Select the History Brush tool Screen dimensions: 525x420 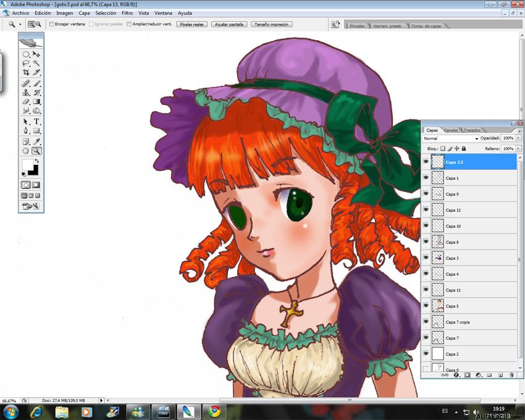coord(36,93)
